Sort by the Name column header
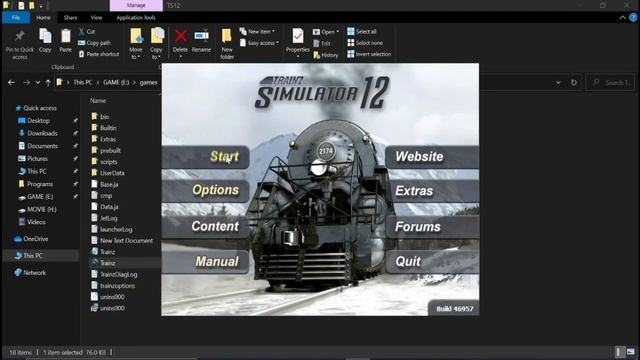 point(98,100)
